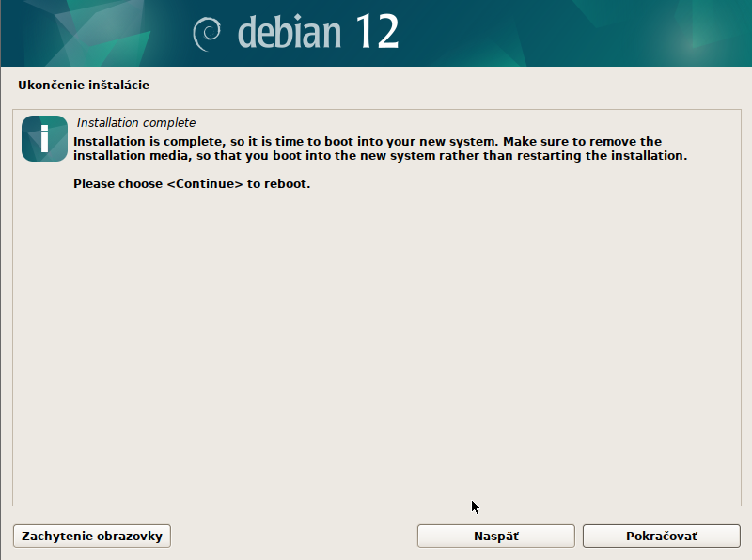Click the italic "Installation complete" title

point(136,123)
